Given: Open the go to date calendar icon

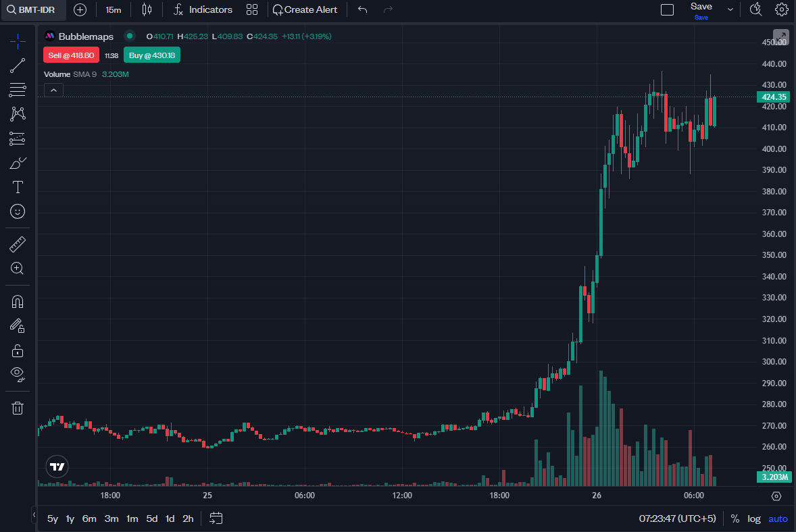Looking at the screenshot, I should 216,518.
